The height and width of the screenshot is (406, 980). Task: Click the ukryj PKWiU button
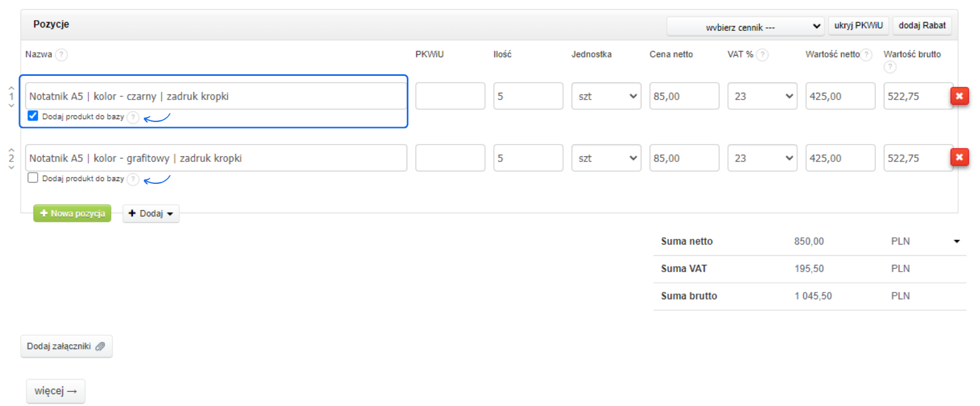858,25
